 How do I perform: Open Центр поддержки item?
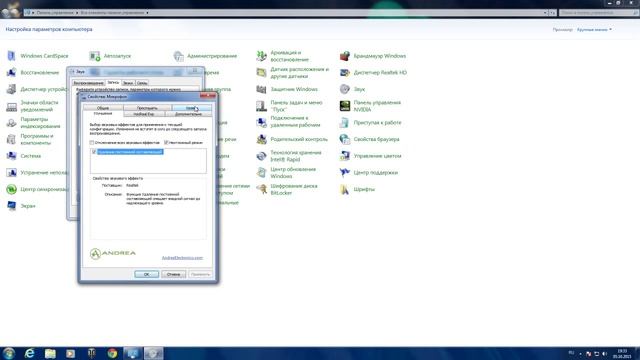pyautogui.click(x=369, y=173)
